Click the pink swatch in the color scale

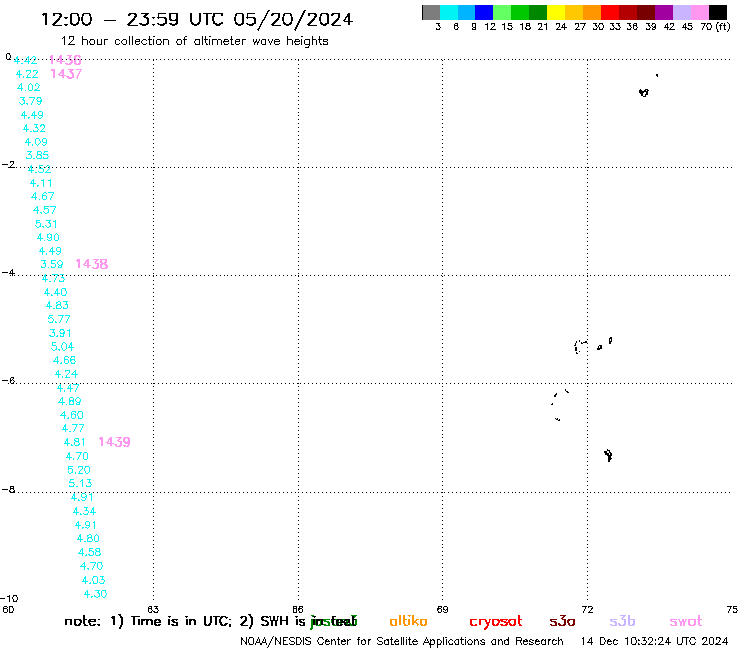pyautogui.click(x=699, y=12)
